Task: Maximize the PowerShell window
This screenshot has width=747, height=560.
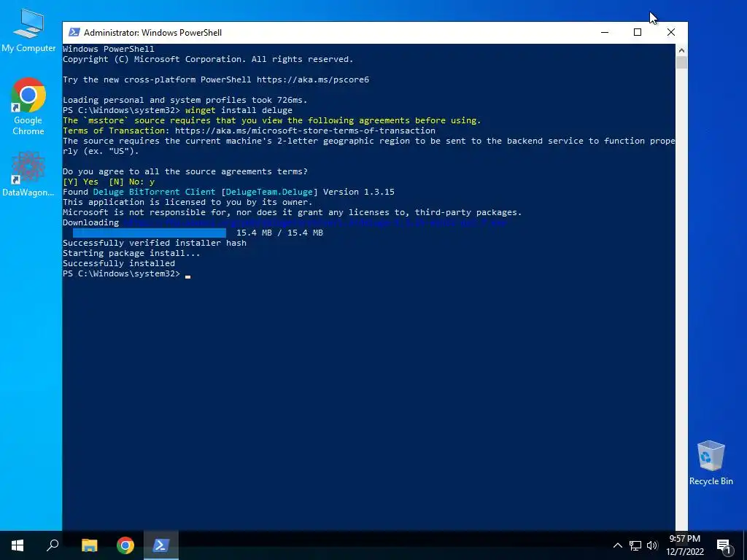Action: pos(638,32)
